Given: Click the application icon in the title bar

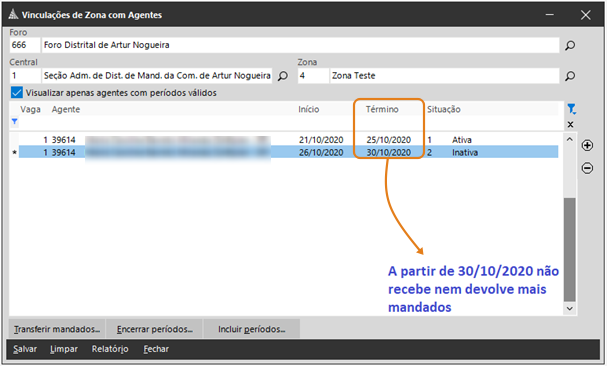Looking at the screenshot, I should tap(14, 15).
